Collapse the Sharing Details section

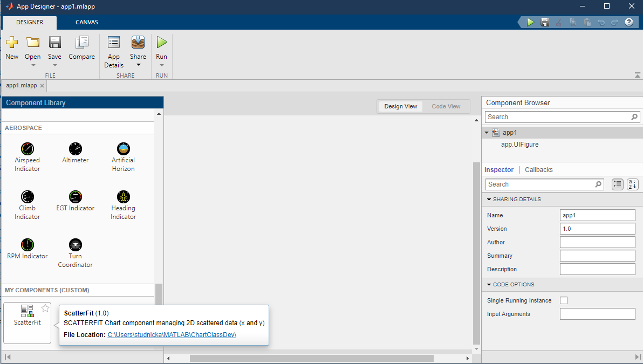[x=489, y=199]
